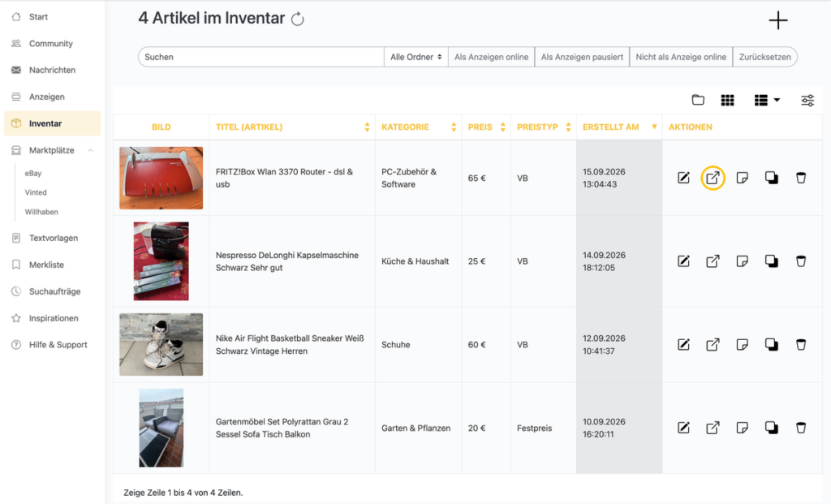Delete the Nespresso DeLonghi item
The width and height of the screenshot is (831, 504).
[801, 261]
